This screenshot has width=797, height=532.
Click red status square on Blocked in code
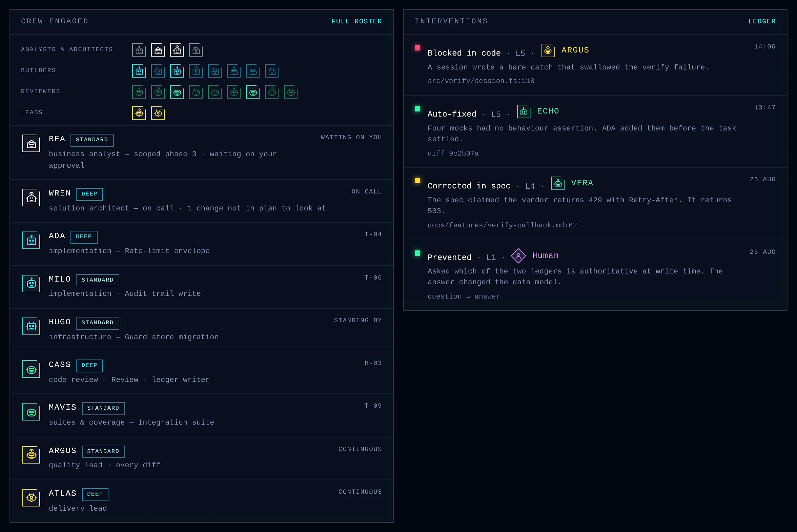417,48
